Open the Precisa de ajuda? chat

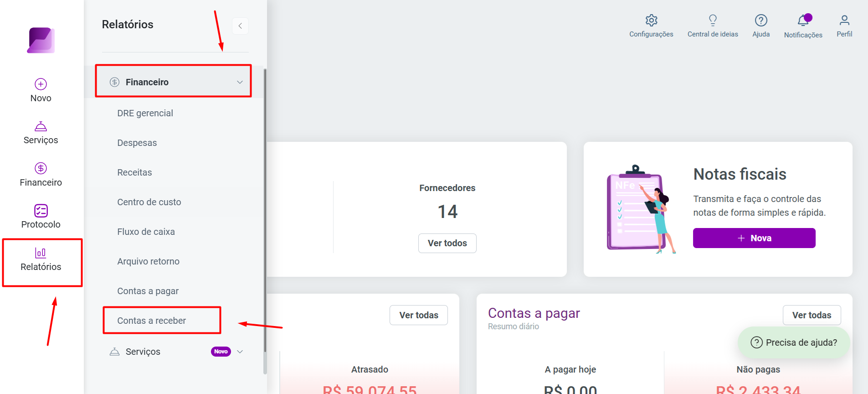(x=794, y=342)
